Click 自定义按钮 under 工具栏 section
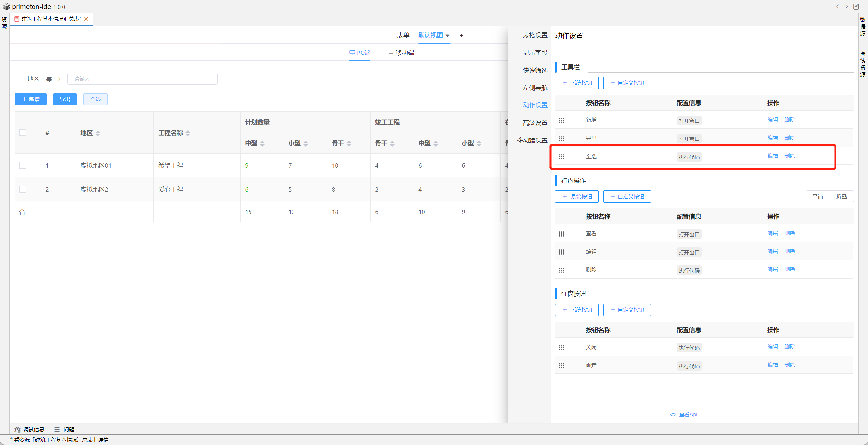 (x=627, y=83)
